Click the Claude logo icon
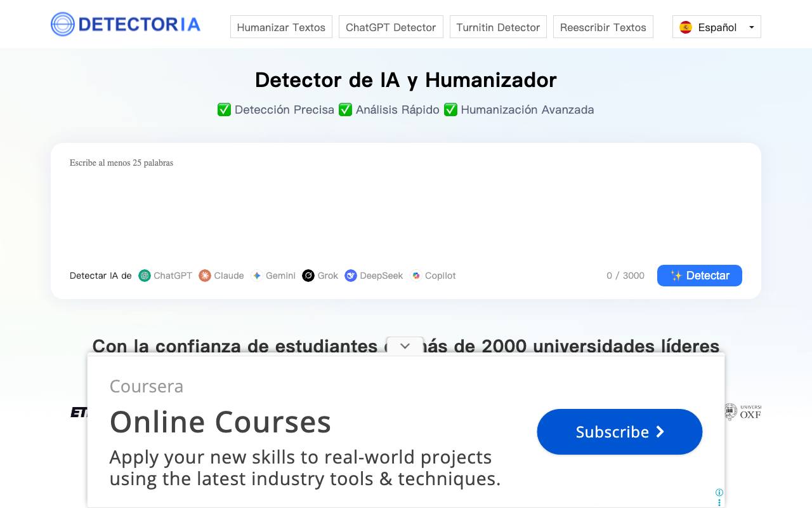 [x=205, y=276]
